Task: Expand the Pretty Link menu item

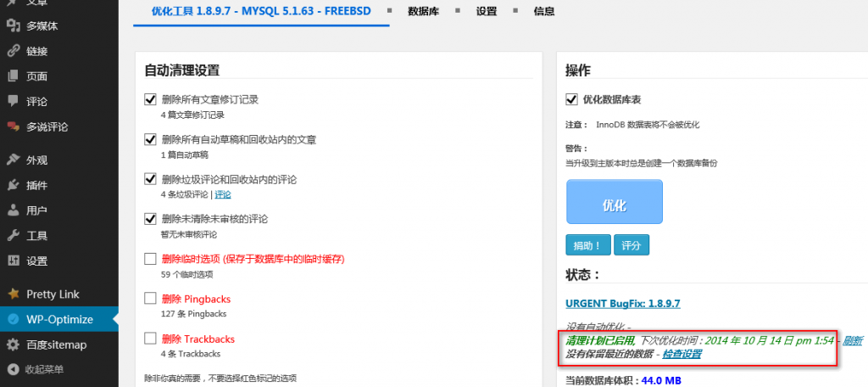Action: [x=53, y=294]
